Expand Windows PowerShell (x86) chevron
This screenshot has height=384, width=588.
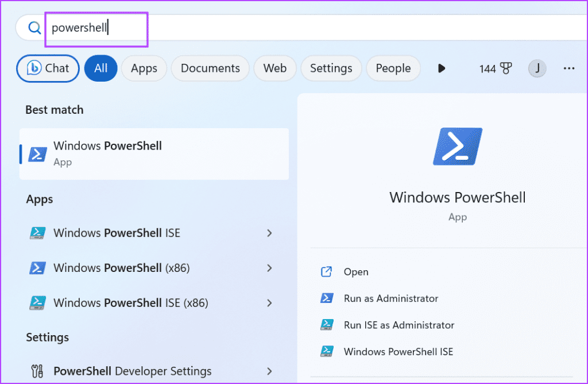269,268
